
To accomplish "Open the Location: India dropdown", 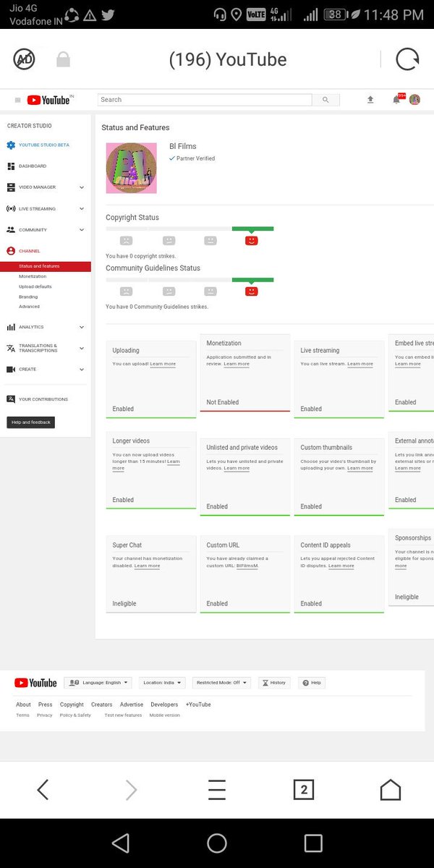I will tap(162, 683).
